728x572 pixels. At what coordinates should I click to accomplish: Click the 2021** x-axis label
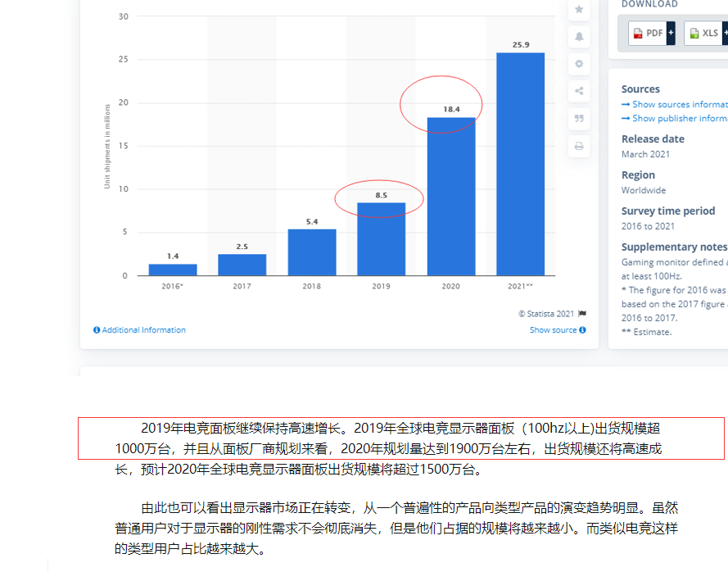coord(520,286)
